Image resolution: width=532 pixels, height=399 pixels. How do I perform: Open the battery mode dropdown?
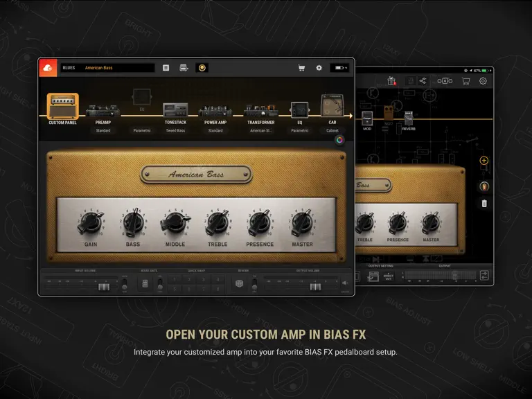pos(339,68)
